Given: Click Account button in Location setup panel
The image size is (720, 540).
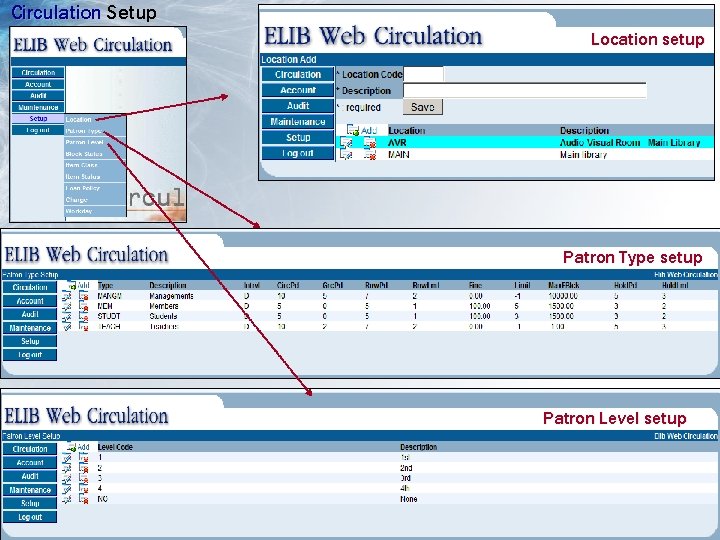Looking at the screenshot, I should pyautogui.click(x=298, y=90).
